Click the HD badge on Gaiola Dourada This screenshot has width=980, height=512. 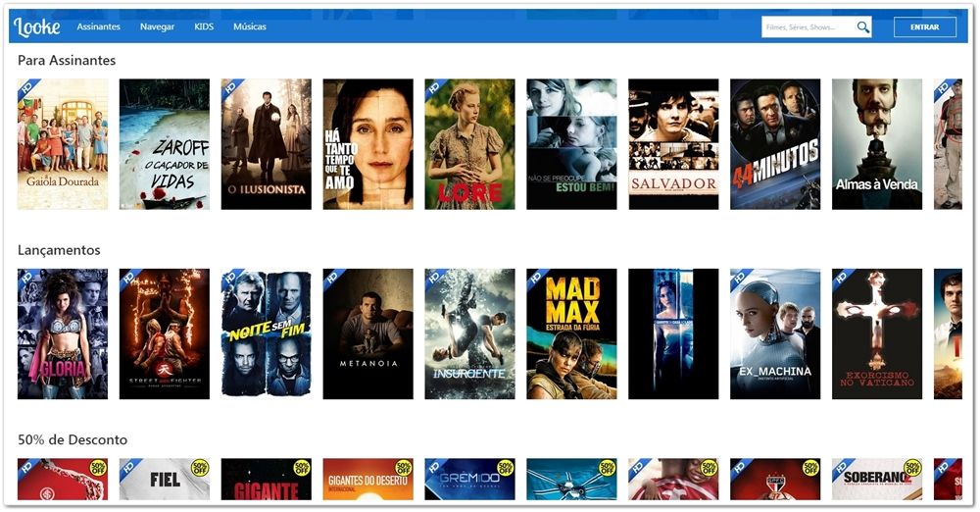tap(26, 88)
